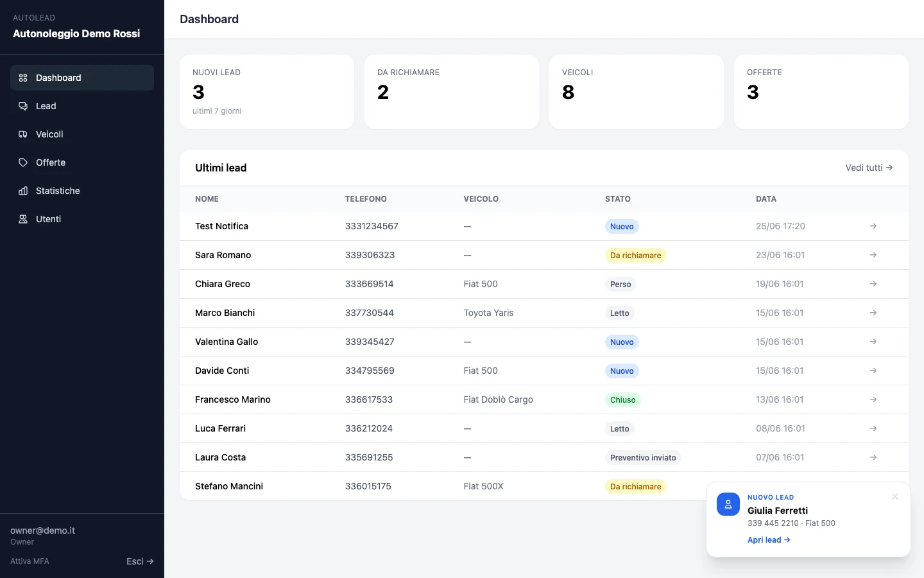
Task: Click the Fiat Doblò Cargo vehicle cell
Action: [498, 399]
